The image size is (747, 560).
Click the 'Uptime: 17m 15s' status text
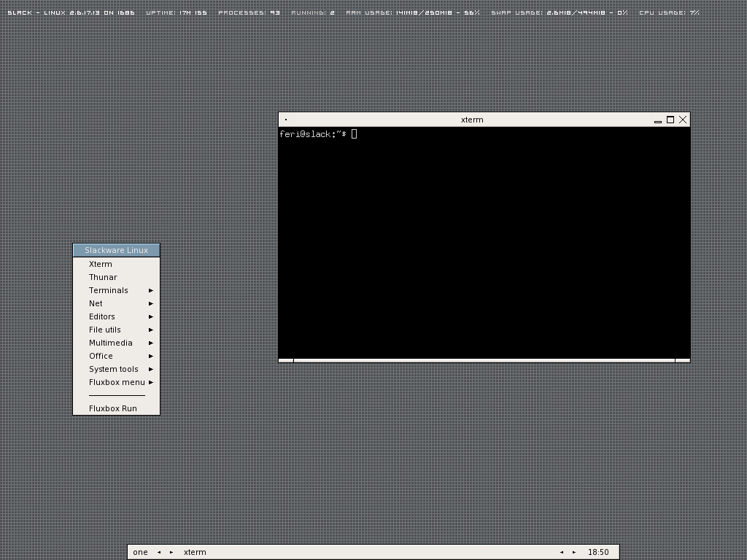[x=177, y=12]
